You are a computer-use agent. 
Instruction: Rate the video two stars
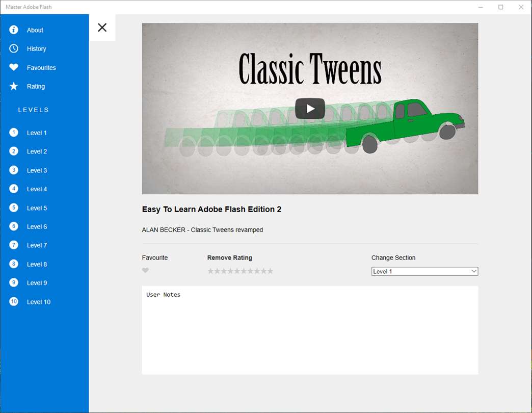pyautogui.click(x=217, y=271)
